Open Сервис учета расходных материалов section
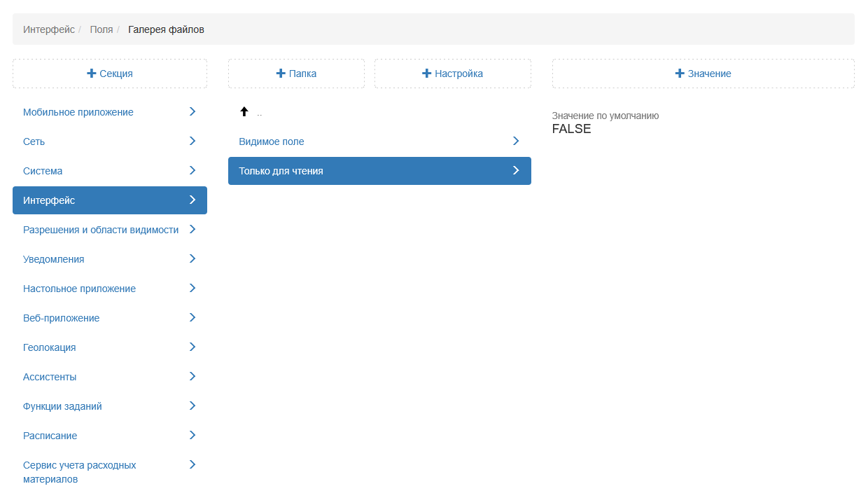The width and height of the screenshot is (868, 498). 80,472
